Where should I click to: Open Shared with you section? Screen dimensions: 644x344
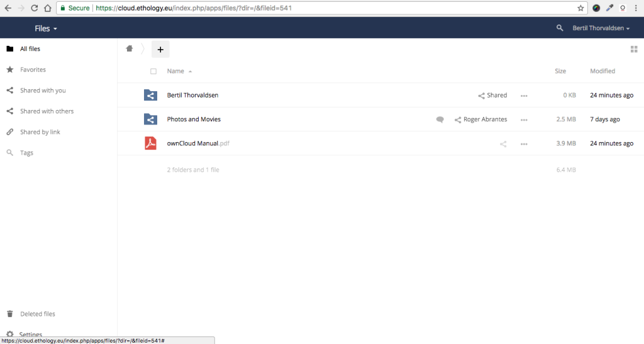click(58, 91)
